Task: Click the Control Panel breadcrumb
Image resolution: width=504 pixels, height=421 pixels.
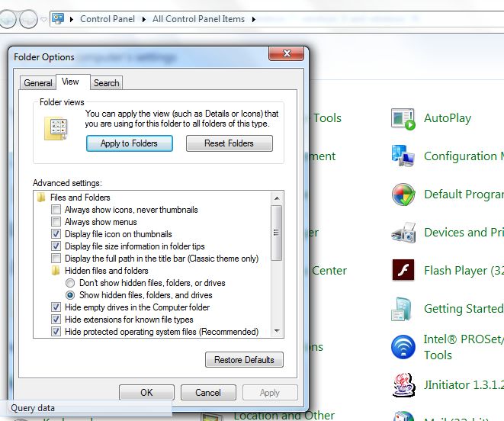Action: tap(108, 19)
